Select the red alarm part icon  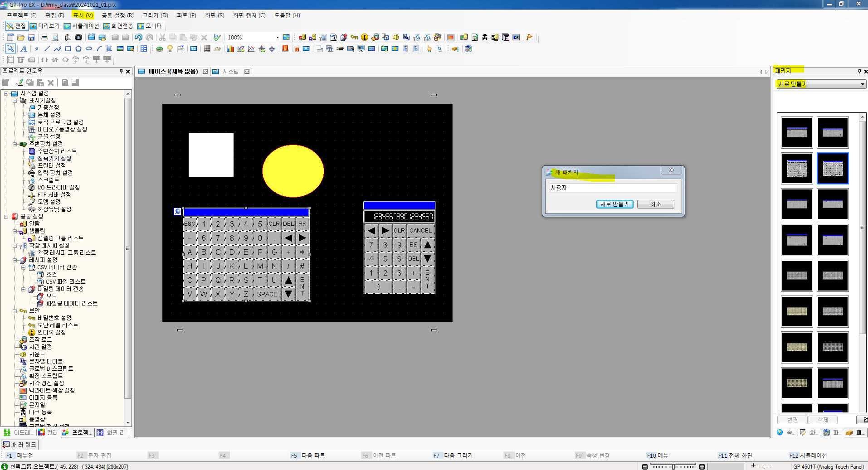point(285,48)
